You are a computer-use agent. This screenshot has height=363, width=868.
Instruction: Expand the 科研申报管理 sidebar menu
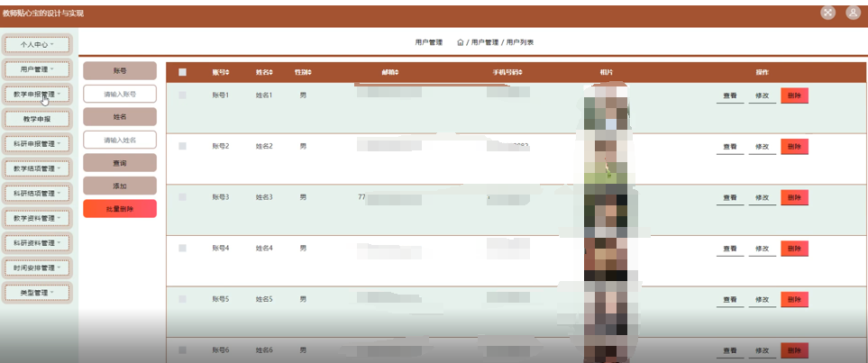[37, 143]
